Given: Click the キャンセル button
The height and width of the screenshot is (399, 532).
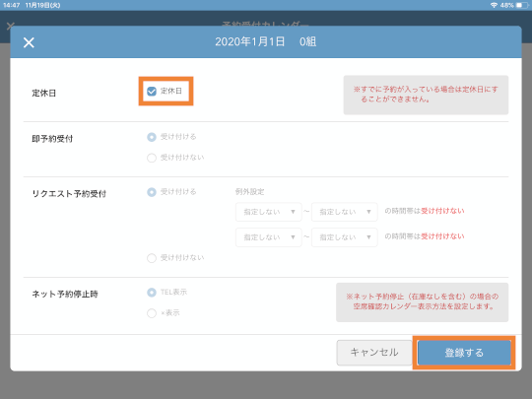Looking at the screenshot, I should [374, 353].
